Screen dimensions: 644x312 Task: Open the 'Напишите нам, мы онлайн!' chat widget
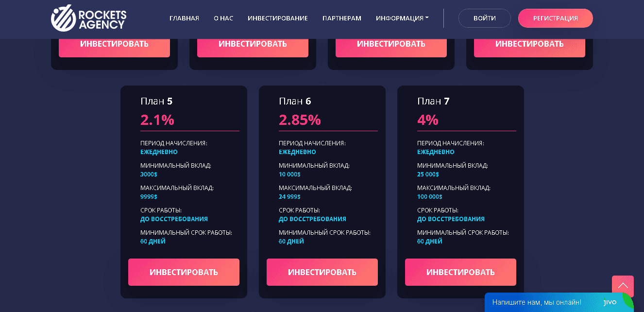pyautogui.click(x=537, y=302)
